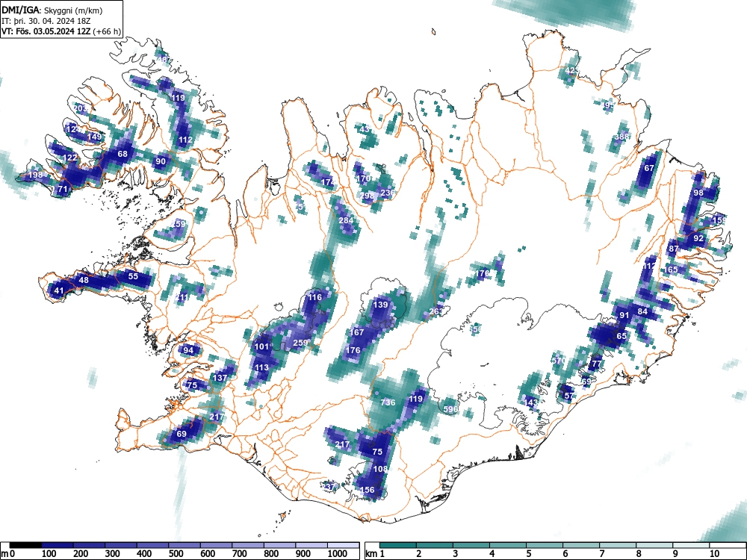Click the visibility value 48 on the map
The image size is (747, 560).
84,280
